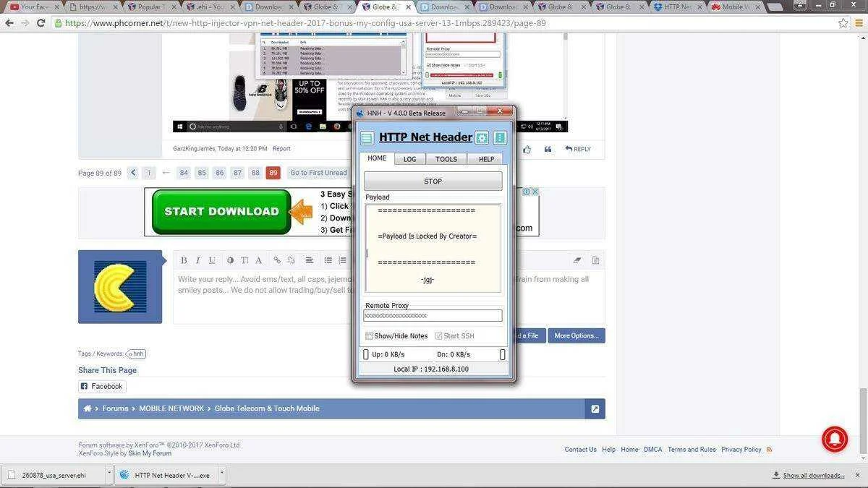This screenshot has height=488, width=868.
Task: Click the breadcrumb jump icon at right
Action: point(595,408)
